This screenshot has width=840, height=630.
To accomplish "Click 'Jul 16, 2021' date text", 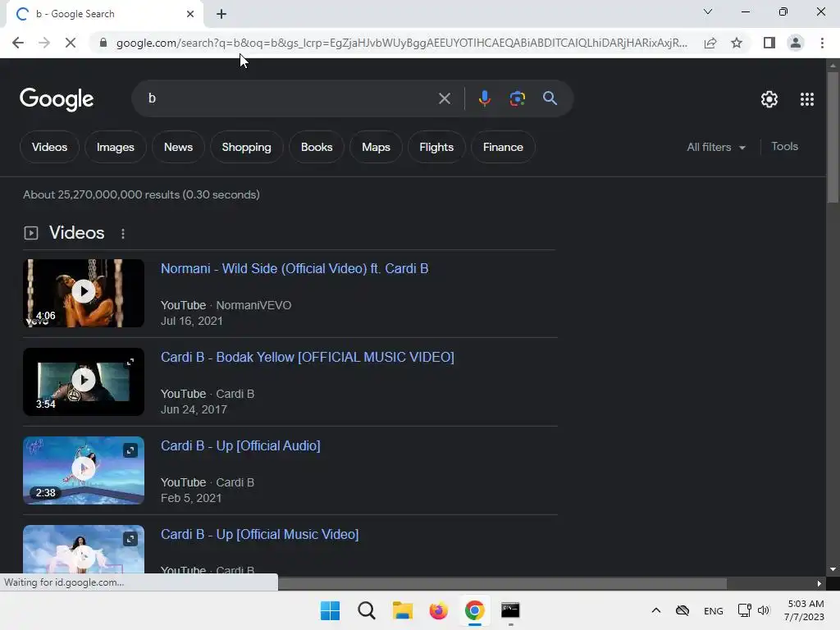I will click(x=192, y=321).
